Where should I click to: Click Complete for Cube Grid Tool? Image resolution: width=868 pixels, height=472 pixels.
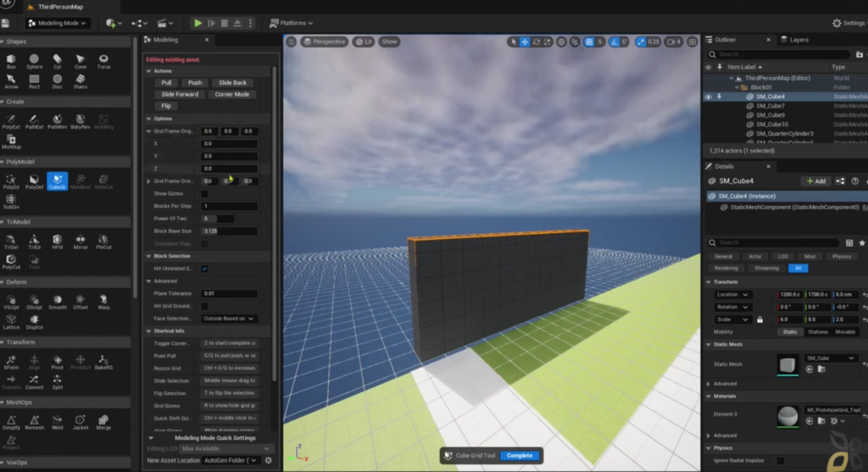click(520, 455)
